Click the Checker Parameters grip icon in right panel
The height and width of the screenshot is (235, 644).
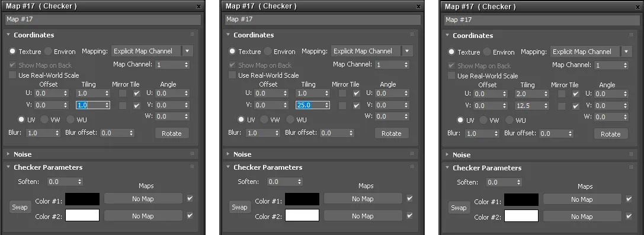pyautogui.click(x=632, y=167)
